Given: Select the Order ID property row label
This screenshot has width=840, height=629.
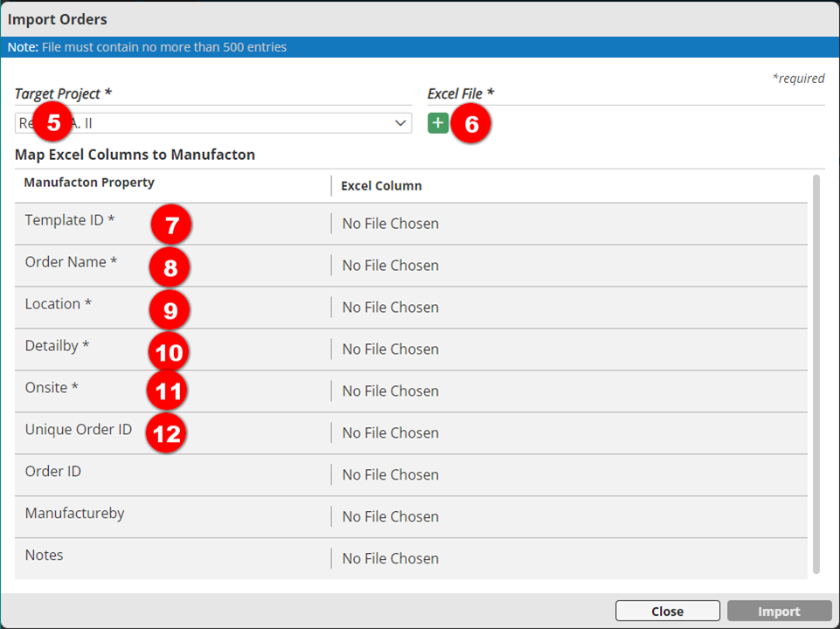Looking at the screenshot, I should coord(53,472).
